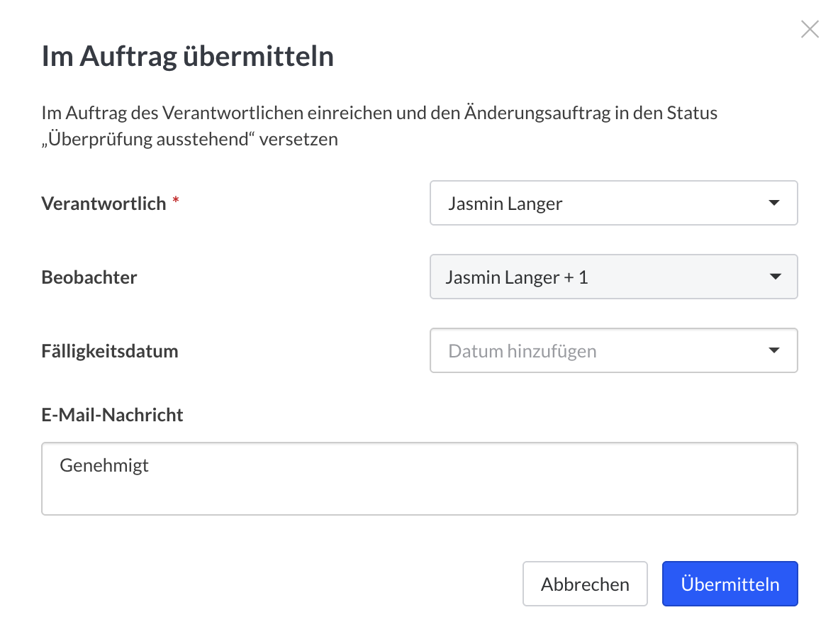Close the Im Auftrag übermitteln dialog
The image size is (838, 644).
pyautogui.click(x=810, y=29)
